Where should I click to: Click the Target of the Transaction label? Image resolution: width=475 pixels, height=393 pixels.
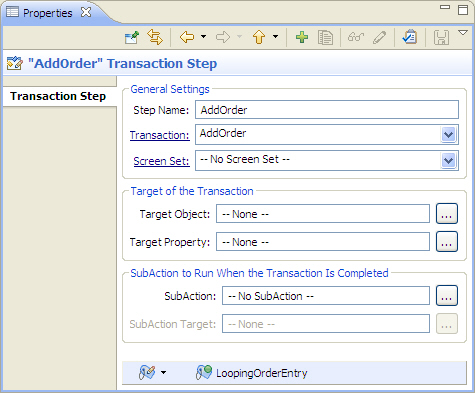click(192, 191)
